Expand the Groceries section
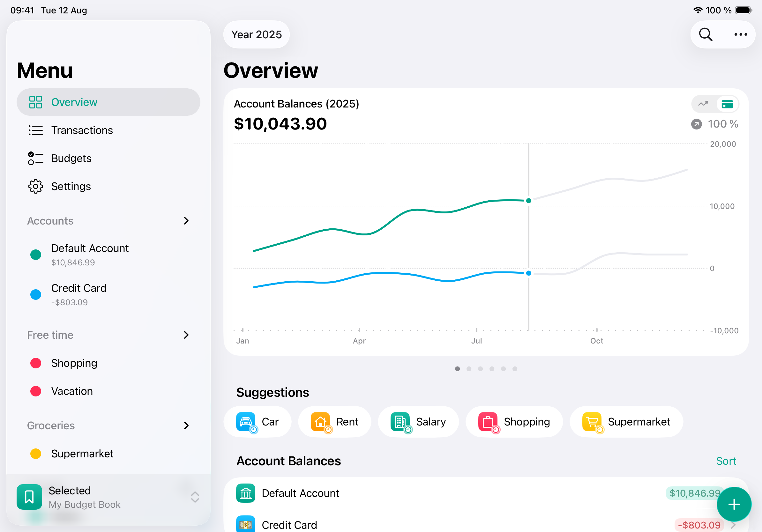The height and width of the screenshot is (532, 762). point(186,425)
